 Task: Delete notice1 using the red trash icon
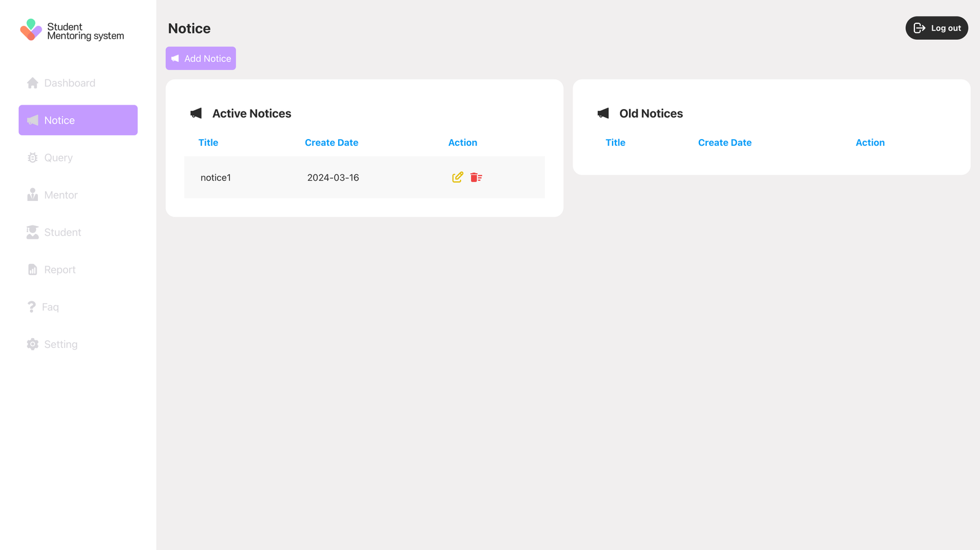pos(476,177)
